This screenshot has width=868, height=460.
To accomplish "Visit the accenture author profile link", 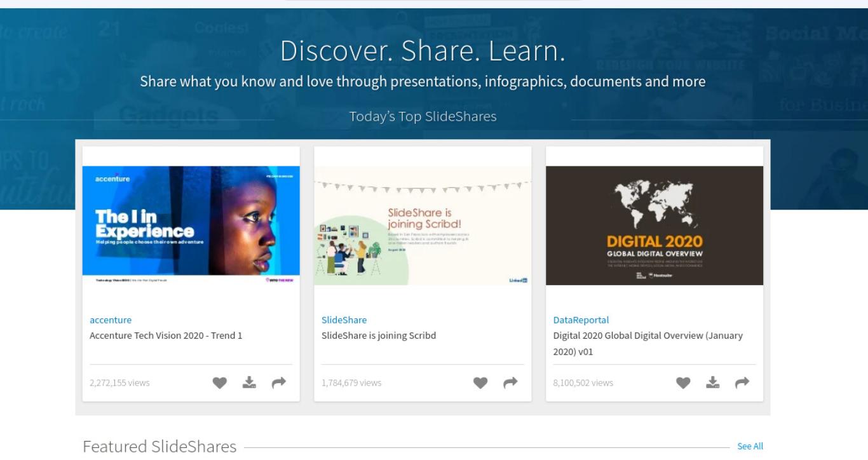I will (111, 320).
